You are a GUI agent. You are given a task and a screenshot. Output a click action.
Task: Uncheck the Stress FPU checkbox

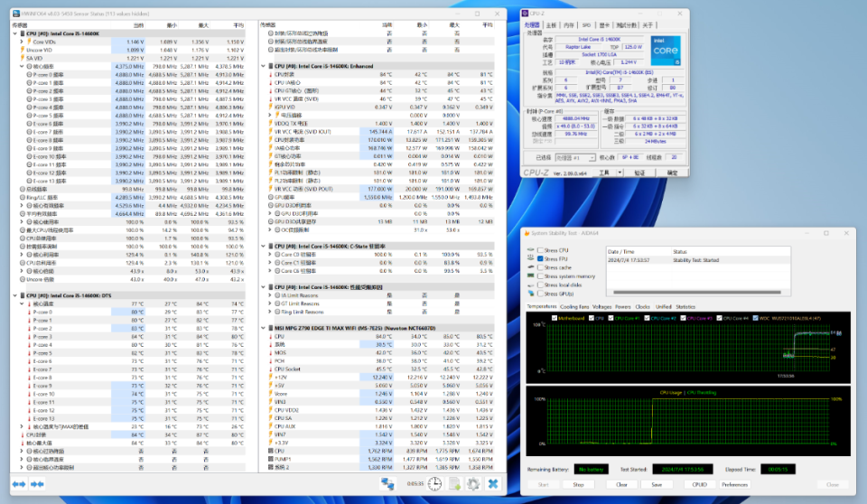click(x=540, y=259)
